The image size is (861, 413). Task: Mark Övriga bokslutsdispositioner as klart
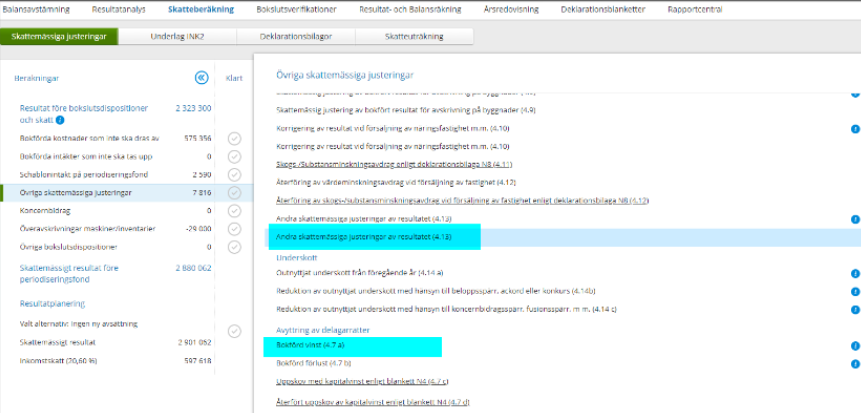pyautogui.click(x=234, y=247)
